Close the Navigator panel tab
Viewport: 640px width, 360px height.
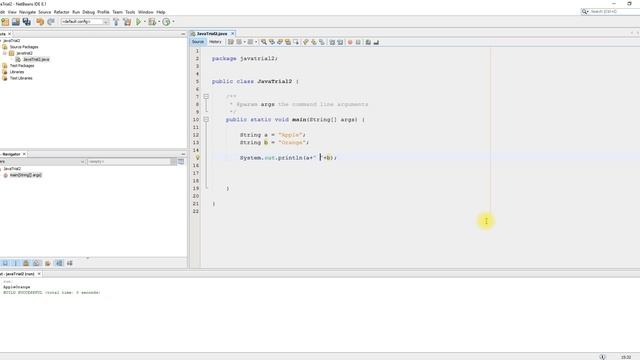coord(24,154)
